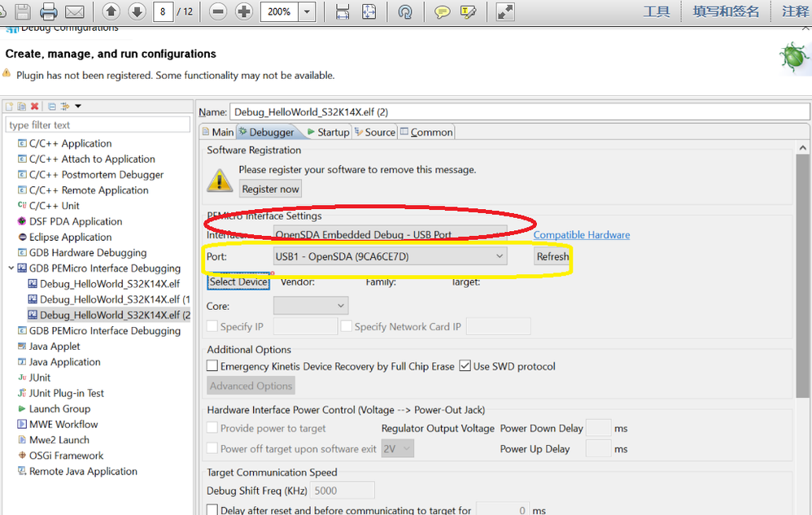This screenshot has width=812, height=515.
Task: Click in the type filter text box
Action: pos(98,124)
